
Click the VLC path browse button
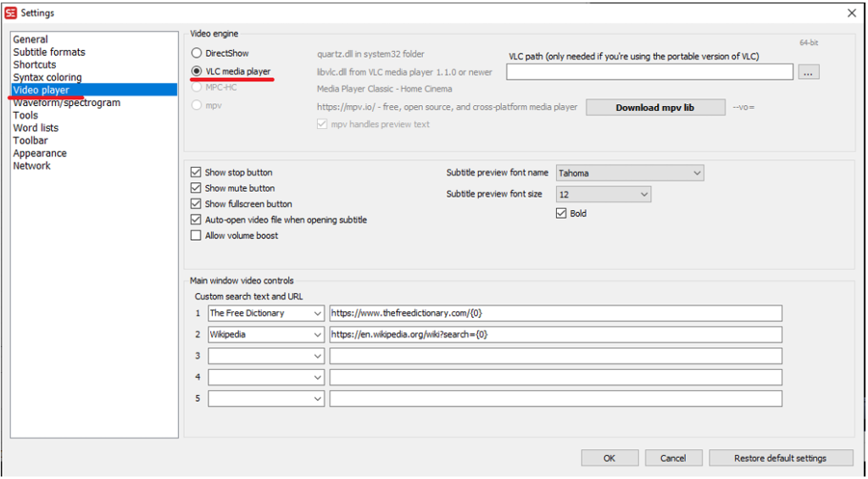point(808,73)
